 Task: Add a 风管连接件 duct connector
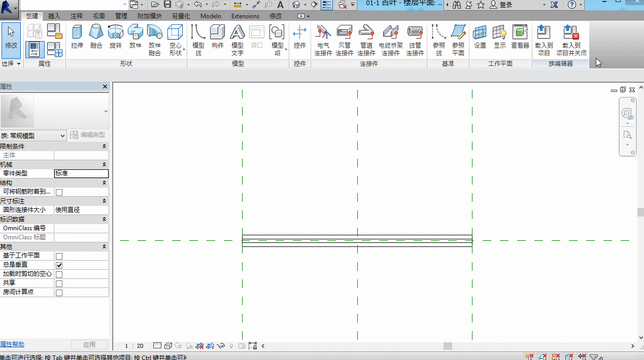345,40
